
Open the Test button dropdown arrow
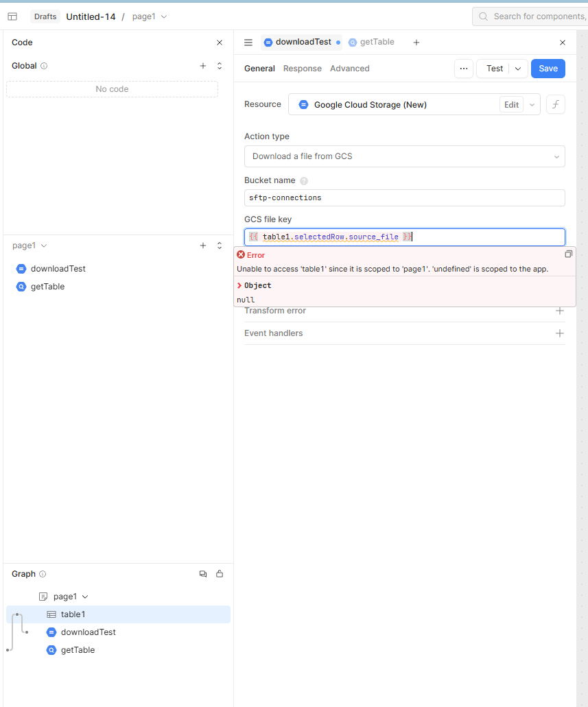pos(517,69)
